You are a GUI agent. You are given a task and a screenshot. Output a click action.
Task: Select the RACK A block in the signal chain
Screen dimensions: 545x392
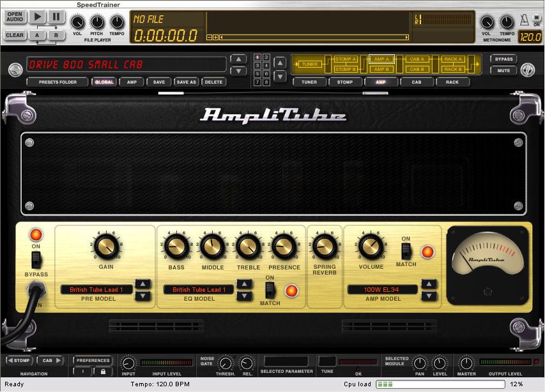point(453,59)
